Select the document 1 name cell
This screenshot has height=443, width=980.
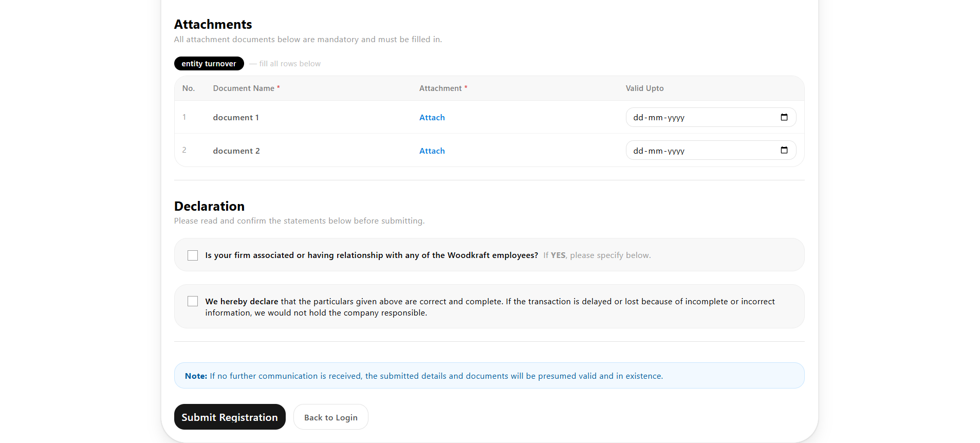coord(236,118)
